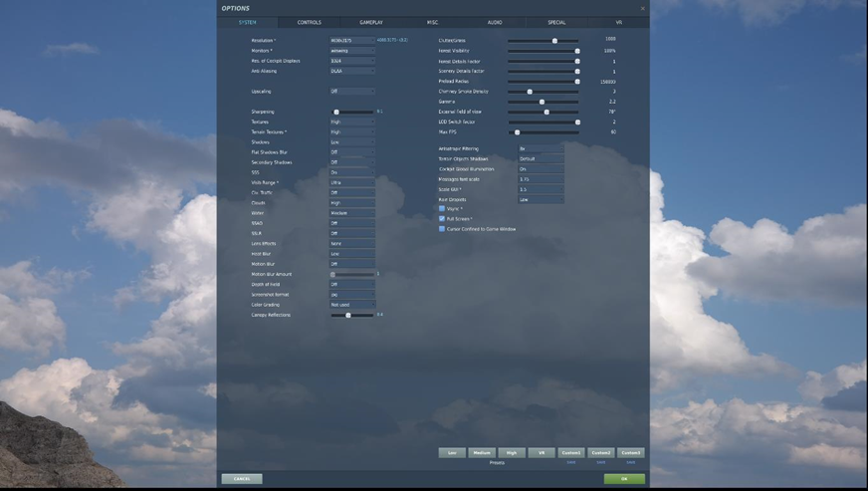The width and height of the screenshot is (868, 491).
Task: Switch to the SYSTEM tab
Action: (248, 22)
